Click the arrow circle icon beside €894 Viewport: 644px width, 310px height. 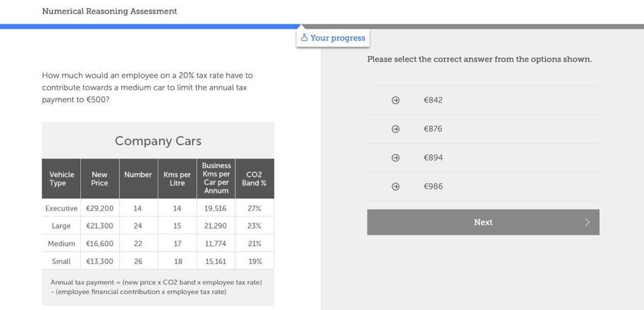pos(396,158)
